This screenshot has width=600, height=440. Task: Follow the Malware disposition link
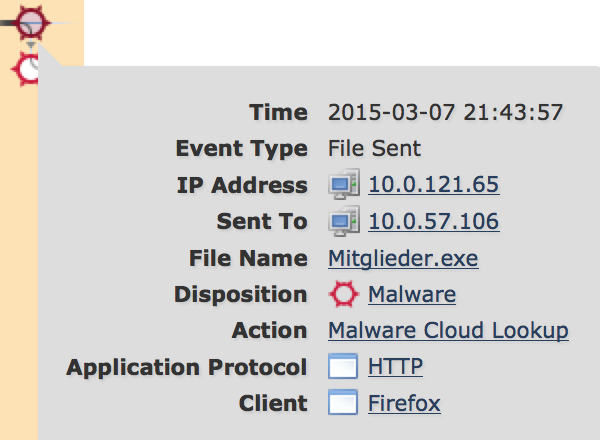[x=412, y=294]
